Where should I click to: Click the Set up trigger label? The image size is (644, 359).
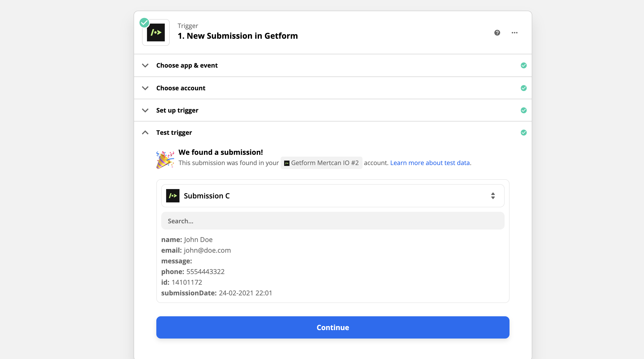coord(177,110)
